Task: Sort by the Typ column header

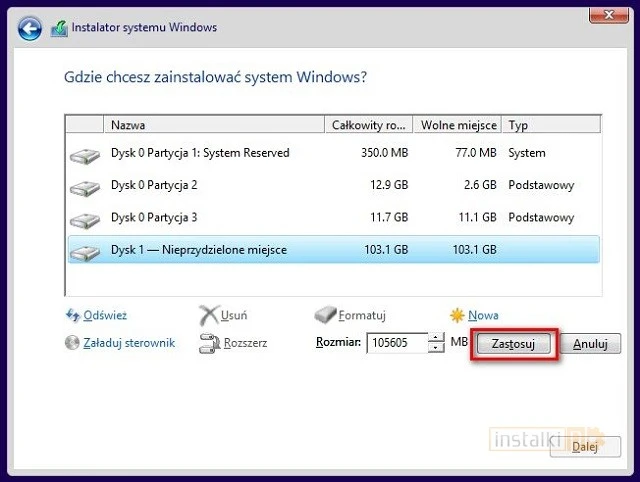Action: pyautogui.click(x=551, y=125)
